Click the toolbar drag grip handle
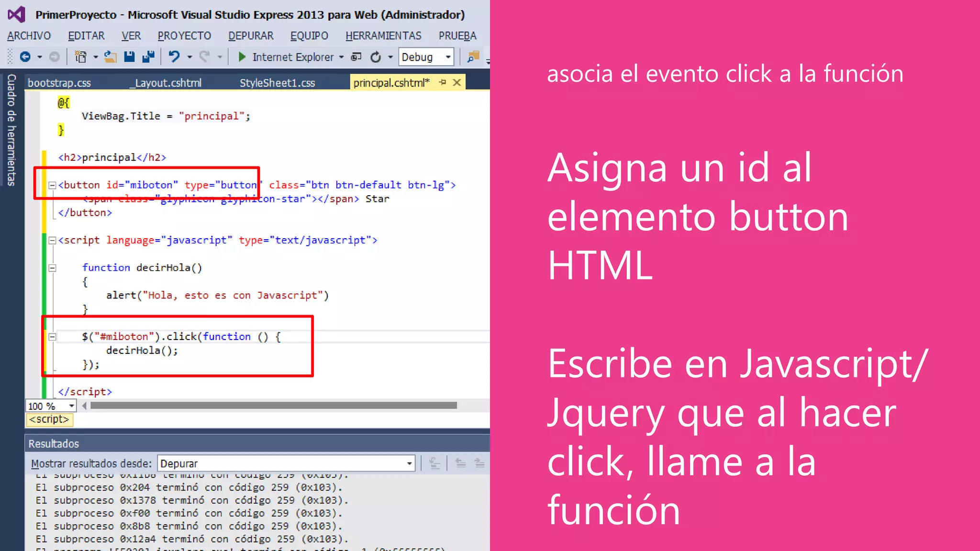 coord(10,57)
